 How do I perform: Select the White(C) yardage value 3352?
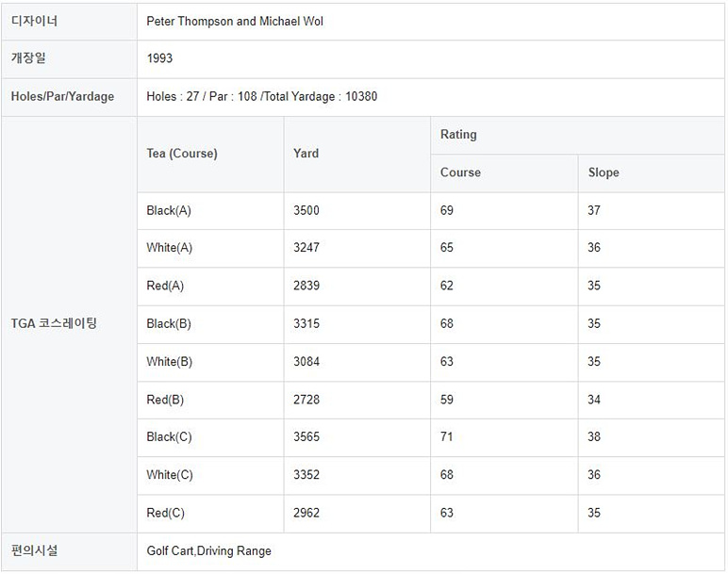(x=306, y=475)
